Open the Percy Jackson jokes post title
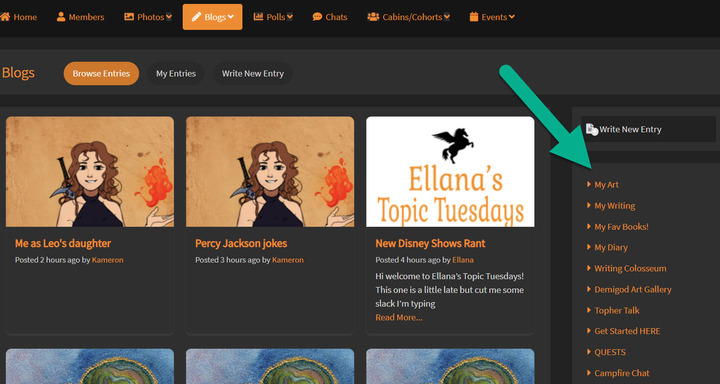The height and width of the screenshot is (384, 720). tap(241, 243)
